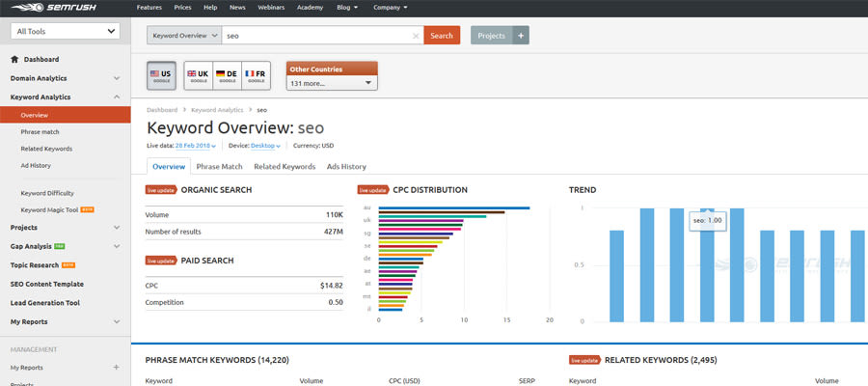Open the Blog menu in the top bar
The image size is (868, 386).
(347, 8)
